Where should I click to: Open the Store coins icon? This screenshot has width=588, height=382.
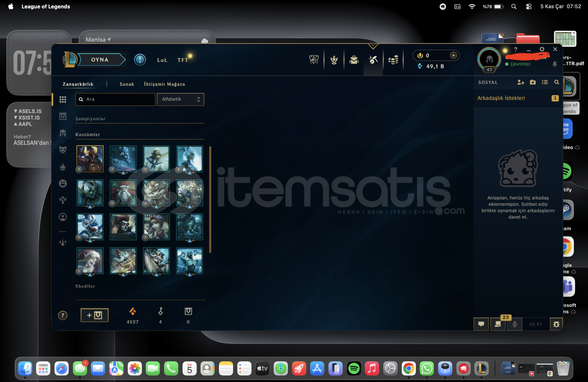(393, 60)
